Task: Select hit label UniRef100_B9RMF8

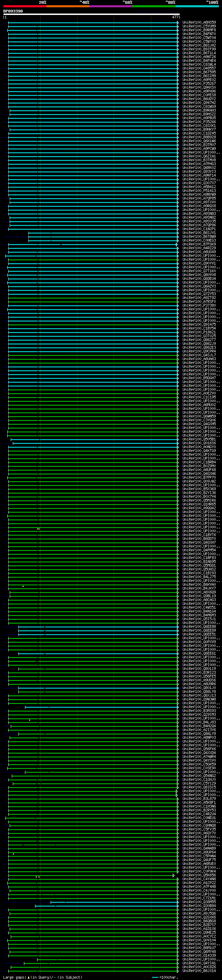Action: click(199, 30)
